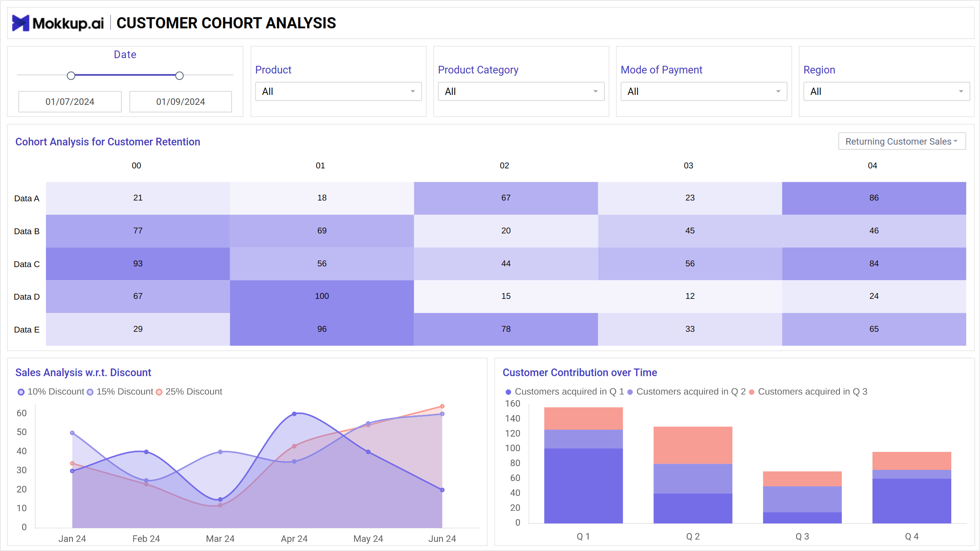
Task: Select Data B cell with value 77
Action: coord(138,231)
